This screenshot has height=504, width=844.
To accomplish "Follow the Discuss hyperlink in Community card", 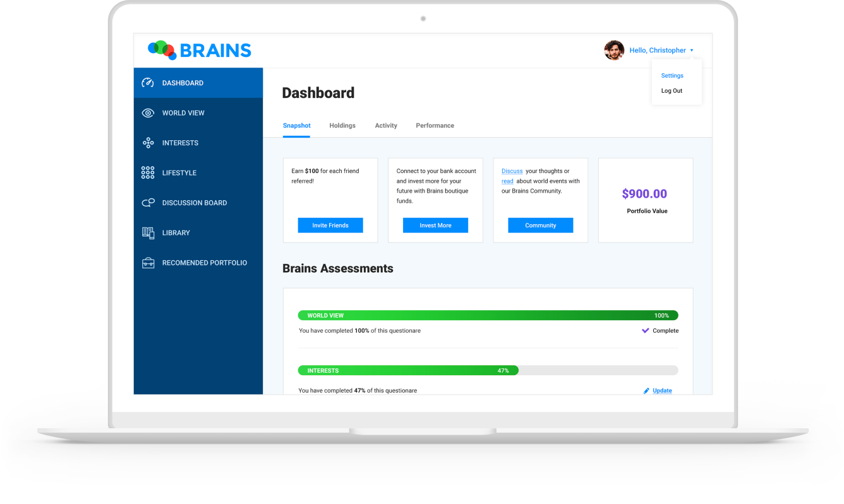I will 512,171.
